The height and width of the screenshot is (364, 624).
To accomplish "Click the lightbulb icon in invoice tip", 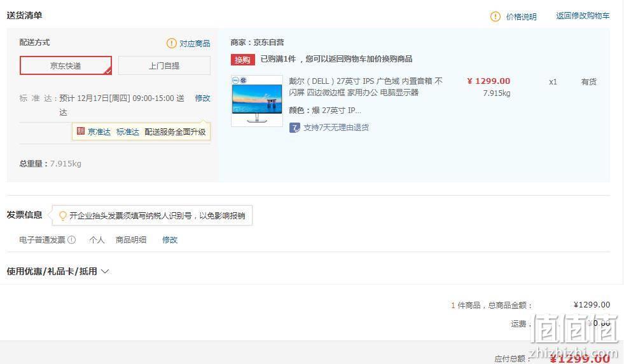I will tap(62, 216).
